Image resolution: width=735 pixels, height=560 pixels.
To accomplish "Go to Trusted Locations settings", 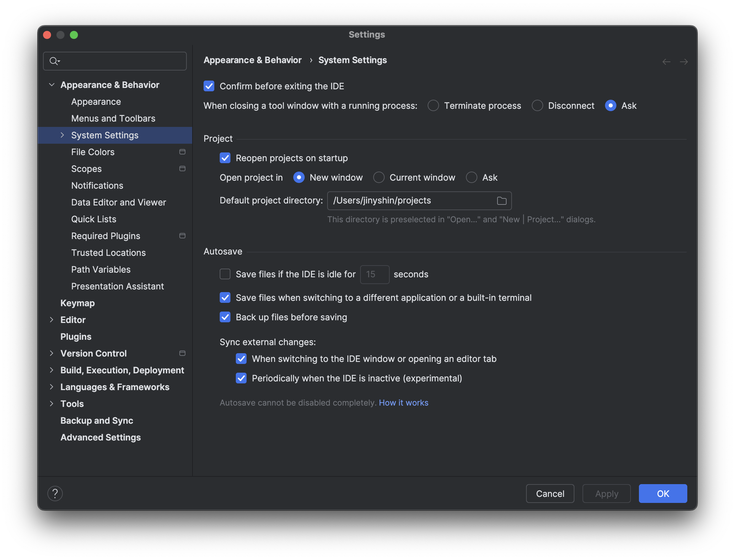I will (x=109, y=253).
